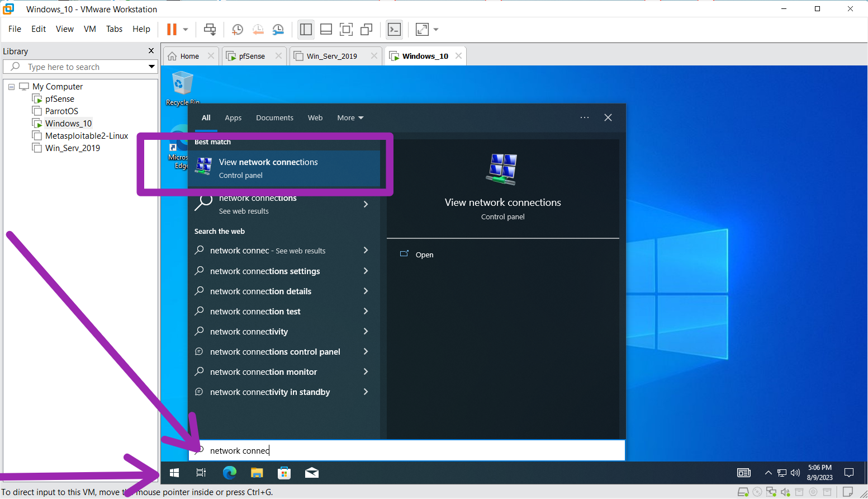The width and height of the screenshot is (868, 499).
Task: Open the power options dropdown next to pause
Action: point(186,30)
